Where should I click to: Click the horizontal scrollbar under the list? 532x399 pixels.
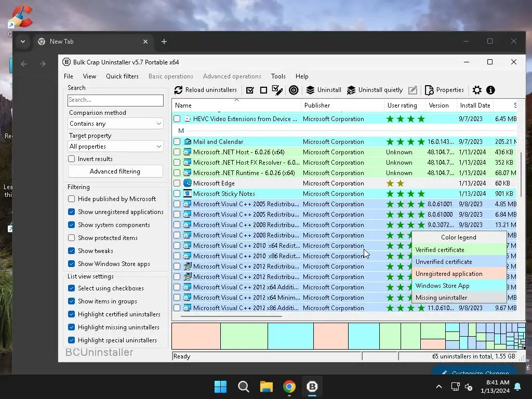coord(231,316)
